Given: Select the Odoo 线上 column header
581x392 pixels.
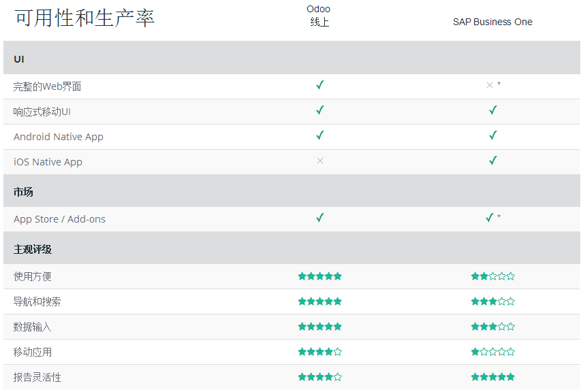Looking at the screenshot, I should tap(319, 16).
